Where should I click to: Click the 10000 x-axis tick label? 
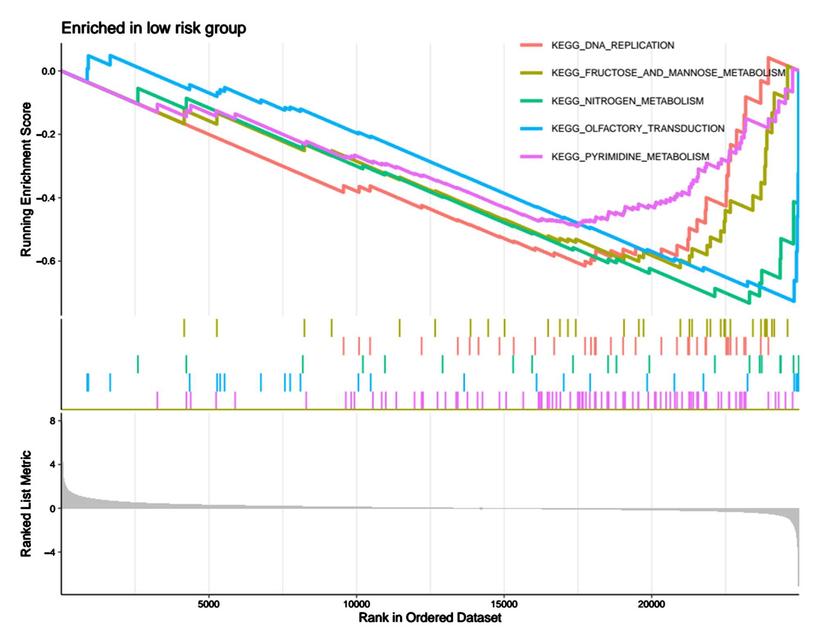356,604
